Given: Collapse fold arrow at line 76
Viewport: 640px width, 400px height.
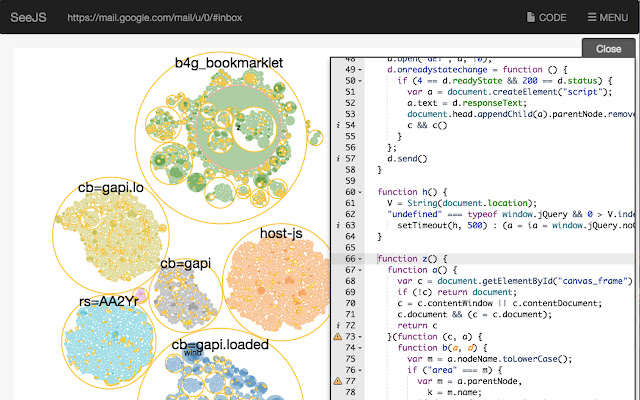Looking at the screenshot, I should click(x=360, y=370).
